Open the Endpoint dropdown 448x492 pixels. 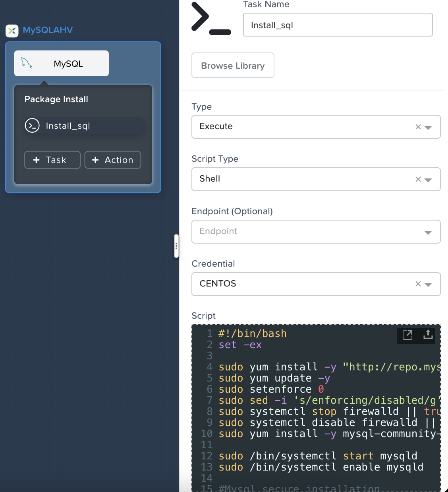pos(428,232)
